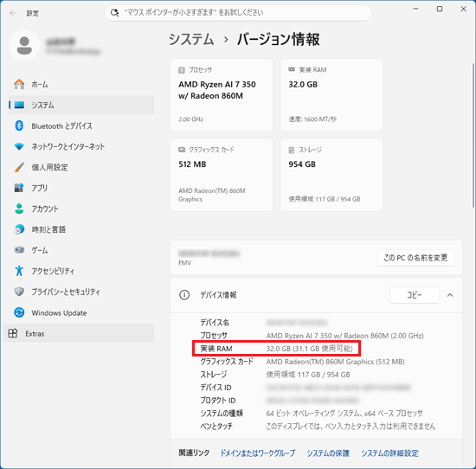The image size is (476, 469).
Task: Open システムの保護 link
Action: [x=328, y=453]
